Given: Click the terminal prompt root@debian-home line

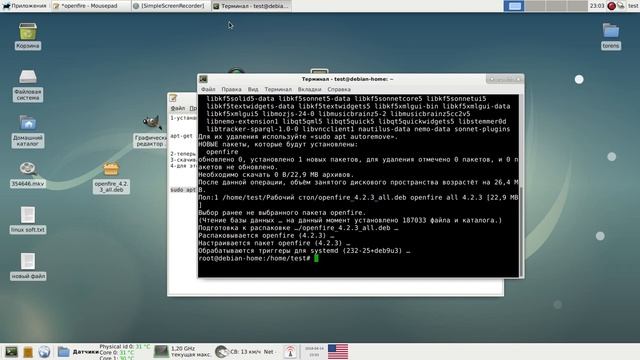Looking at the screenshot, I should click(x=254, y=258).
